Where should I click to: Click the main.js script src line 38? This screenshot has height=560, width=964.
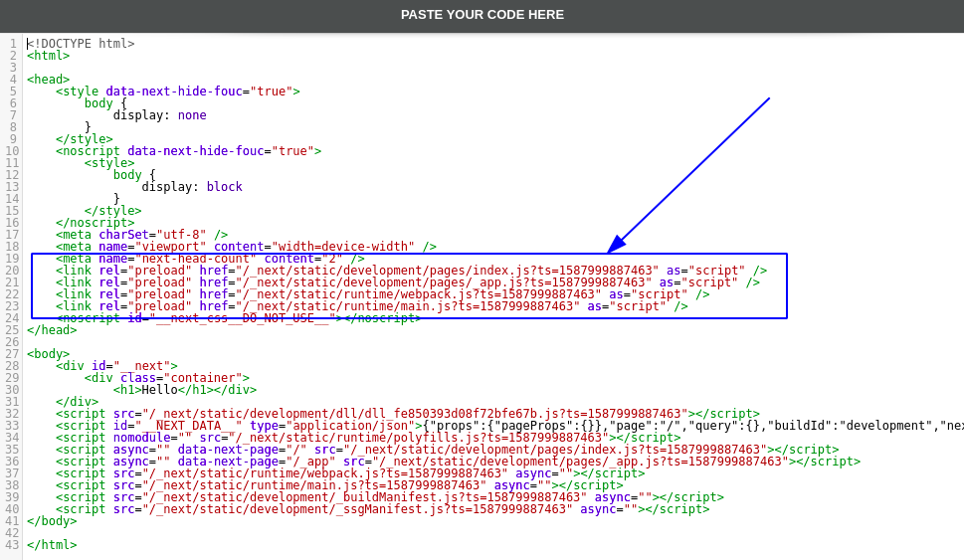point(339,485)
